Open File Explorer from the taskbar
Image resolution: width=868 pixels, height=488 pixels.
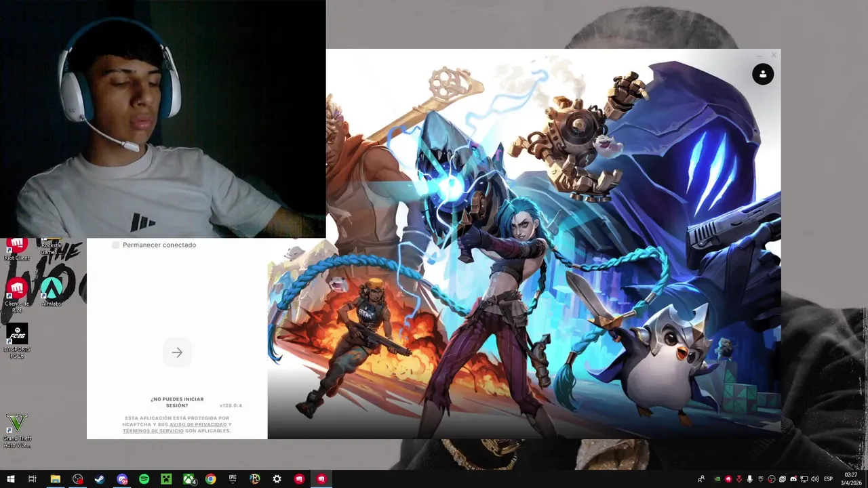(x=56, y=479)
